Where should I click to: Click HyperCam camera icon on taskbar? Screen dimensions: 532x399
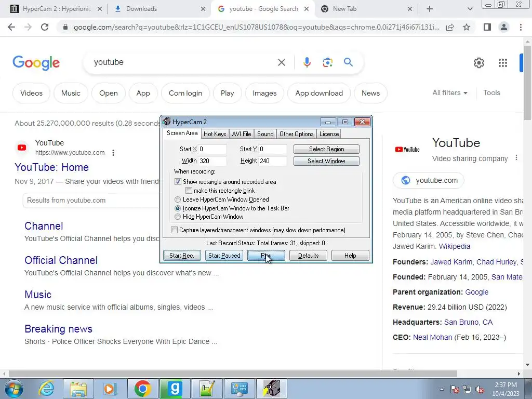[272, 389]
